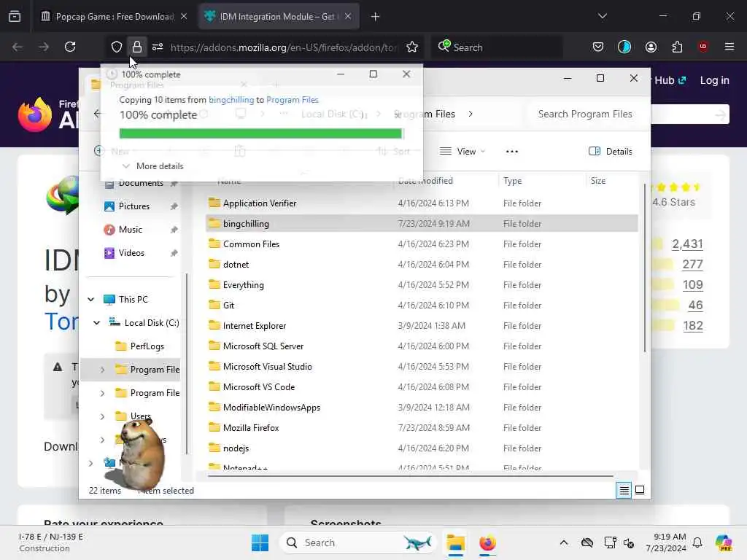Open Firefox account icon
Image resolution: width=747 pixels, height=560 pixels.
(651, 47)
